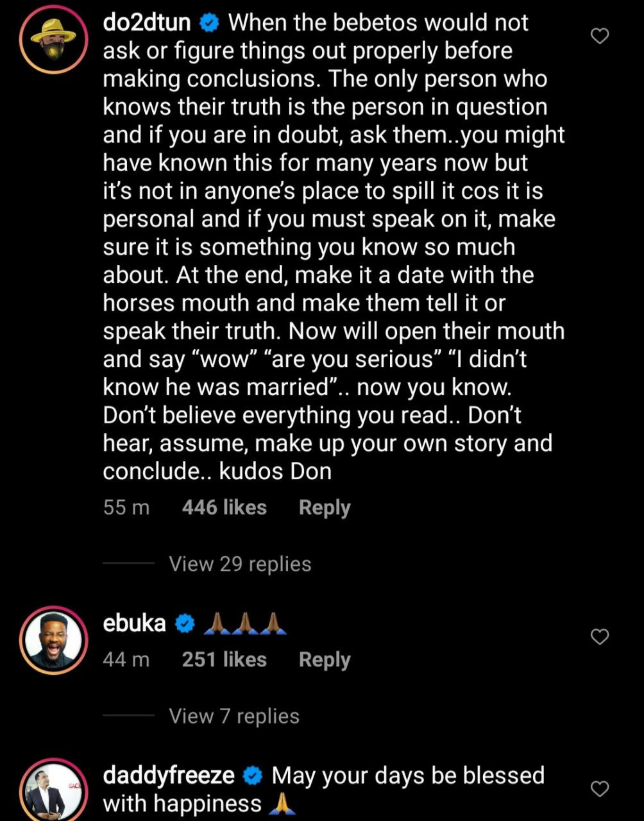
Task: Open the daddyfreeze username link
Action: 169,775
